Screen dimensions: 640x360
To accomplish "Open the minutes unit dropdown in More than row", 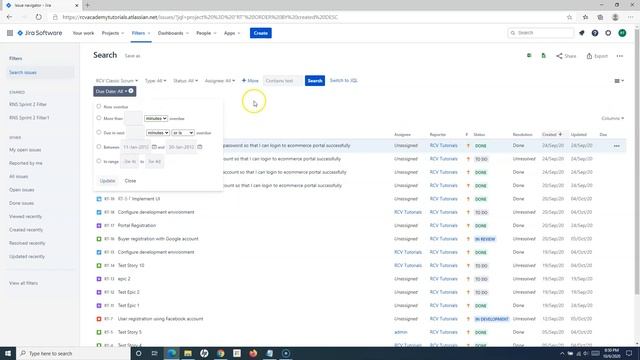I will (156, 118).
